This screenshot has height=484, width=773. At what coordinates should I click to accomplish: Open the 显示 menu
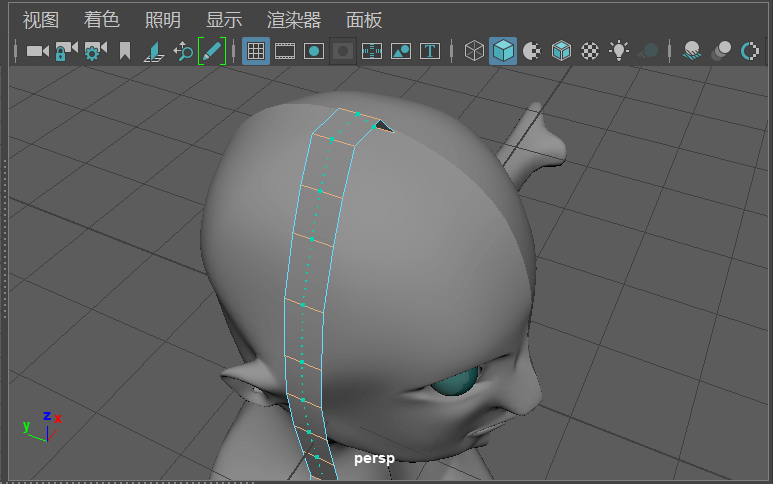(224, 20)
